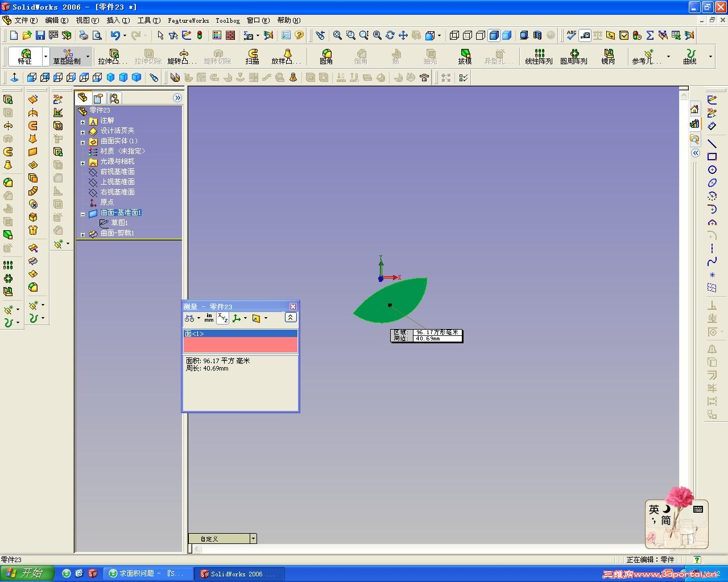Image resolution: width=728 pixels, height=582 pixels.
Task: Toggle Shaded With Edges display mode
Action: click(494, 35)
